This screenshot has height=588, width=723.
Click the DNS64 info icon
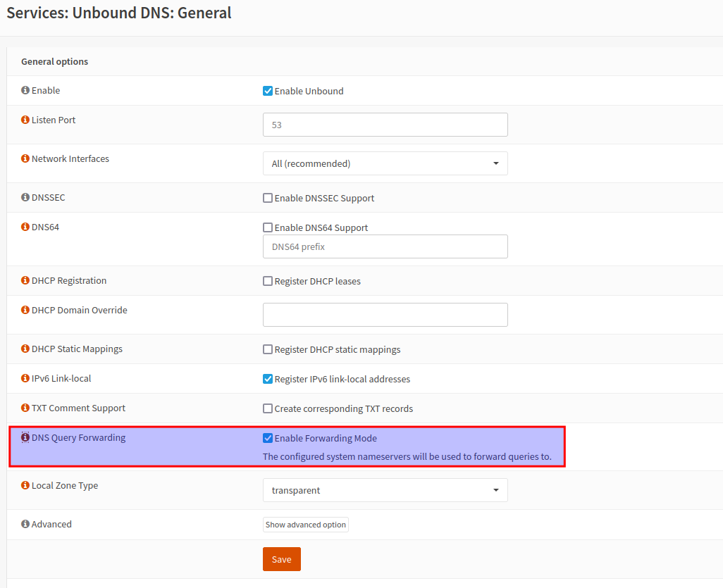click(25, 227)
